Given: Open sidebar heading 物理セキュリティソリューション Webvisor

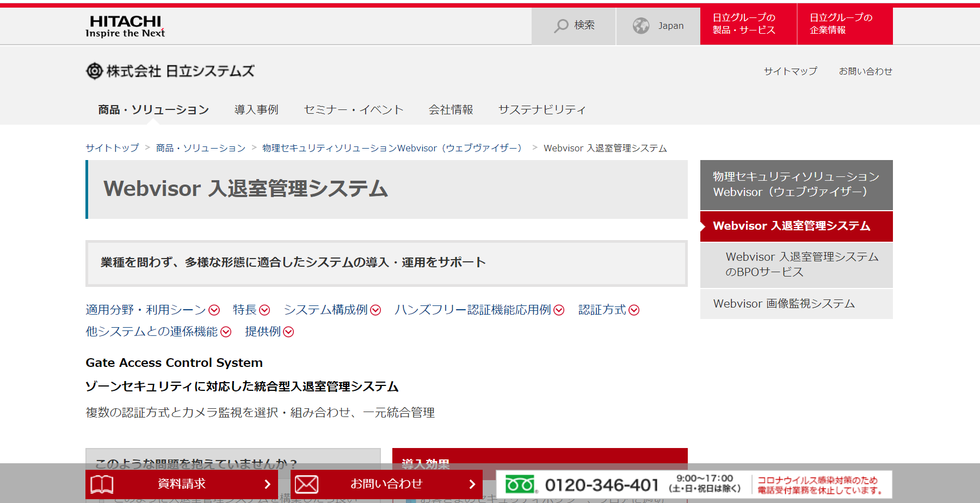Looking at the screenshot, I should coord(796,185).
